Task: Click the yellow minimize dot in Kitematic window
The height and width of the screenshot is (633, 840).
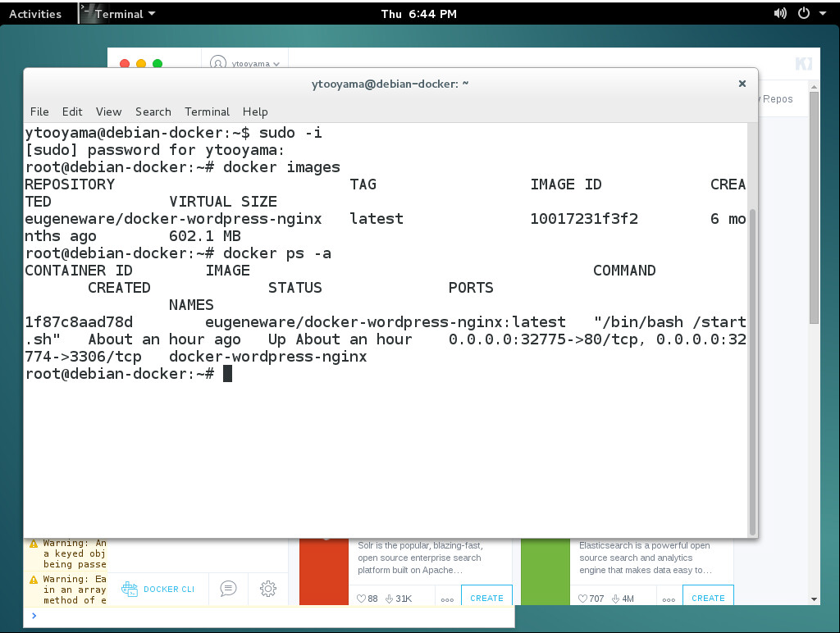Action: (141, 64)
